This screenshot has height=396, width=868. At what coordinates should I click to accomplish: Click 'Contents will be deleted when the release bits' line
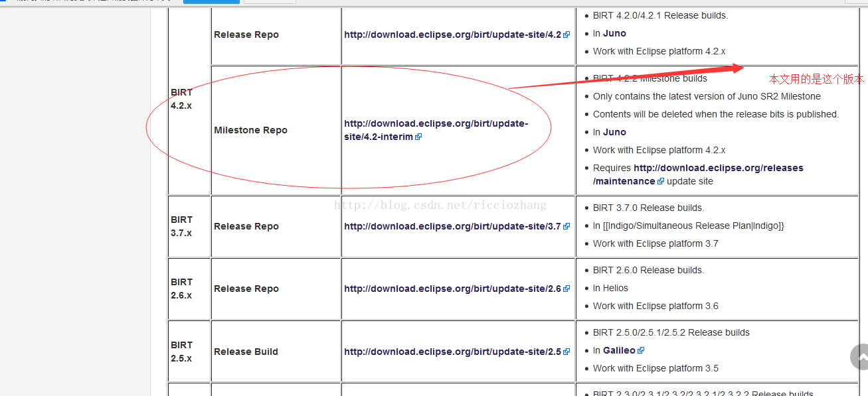click(x=716, y=114)
